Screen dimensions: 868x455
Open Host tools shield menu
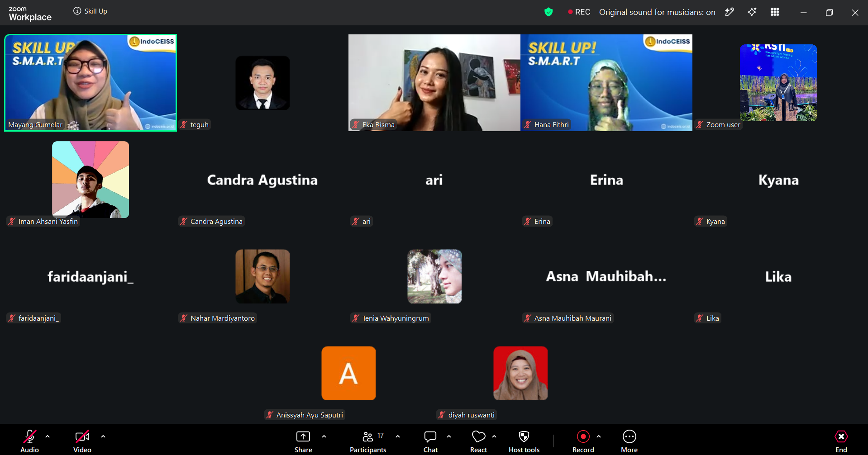click(x=524, y=441)
